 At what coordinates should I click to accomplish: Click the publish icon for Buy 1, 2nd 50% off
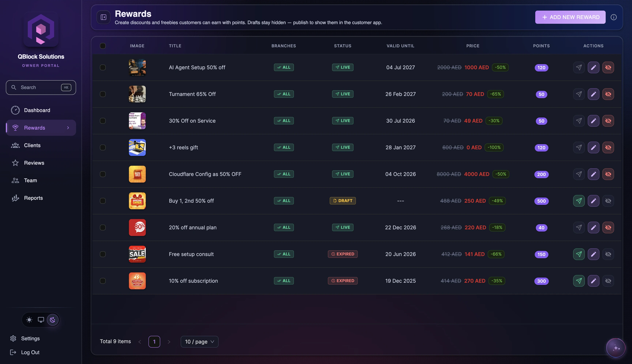[579, 201]
